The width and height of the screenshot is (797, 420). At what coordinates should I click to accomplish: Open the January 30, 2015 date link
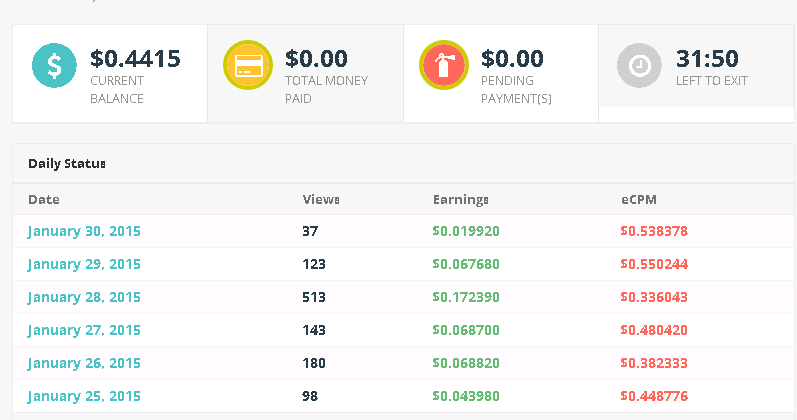[84, 231]
